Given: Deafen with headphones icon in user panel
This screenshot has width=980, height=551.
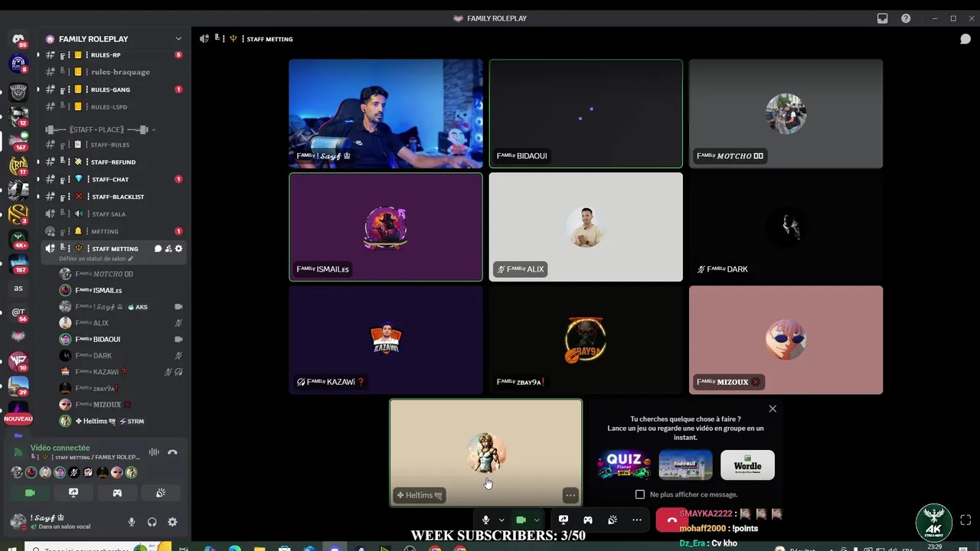Looking at the screenshot, I should [x=152, y=522].
